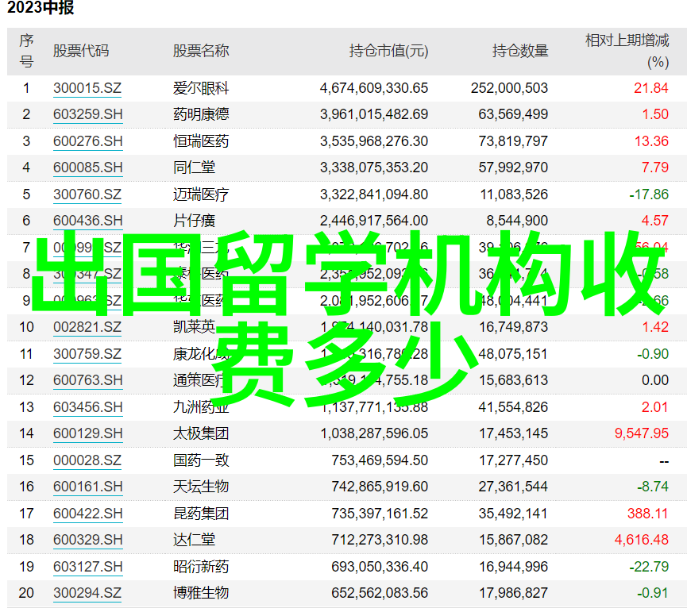
Task: Click change value 21.84
Action: coord(651,88)
